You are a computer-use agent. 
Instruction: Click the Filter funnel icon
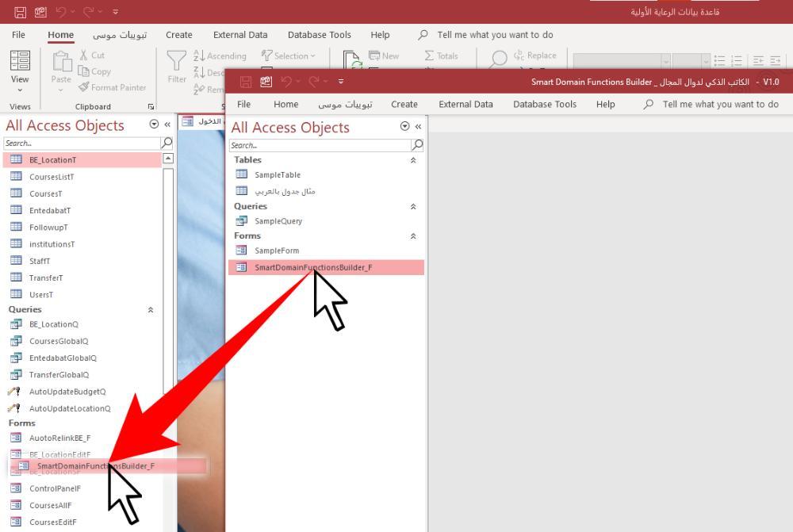pyautogui.click(x=177, y=61)
